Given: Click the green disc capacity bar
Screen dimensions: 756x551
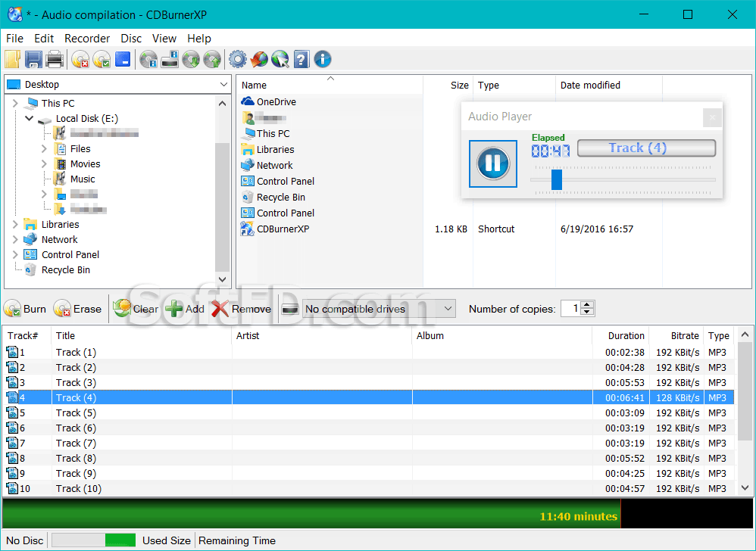Looking at the screenshot, I should point(311,514).
